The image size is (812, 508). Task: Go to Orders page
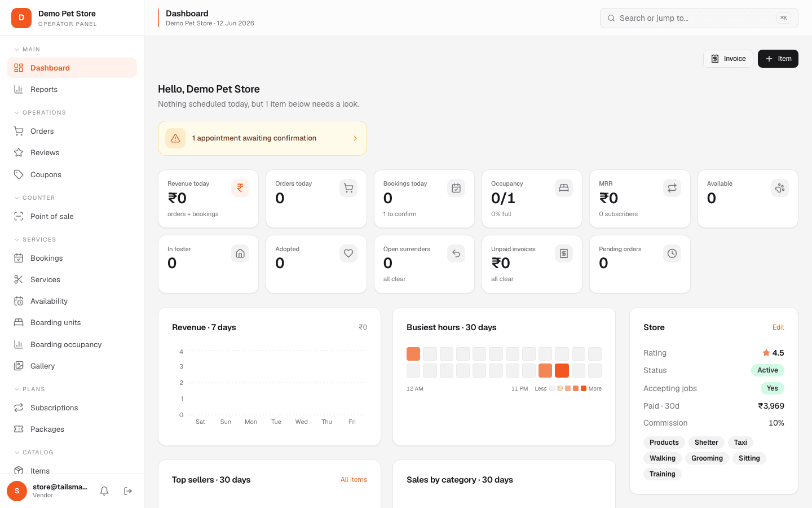(72, 131)
